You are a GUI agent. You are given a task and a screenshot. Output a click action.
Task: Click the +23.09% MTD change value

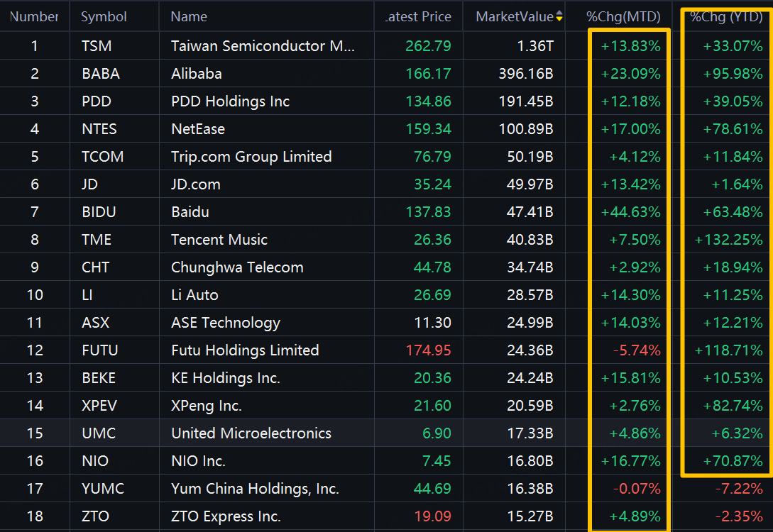click(x=630, y=73)
